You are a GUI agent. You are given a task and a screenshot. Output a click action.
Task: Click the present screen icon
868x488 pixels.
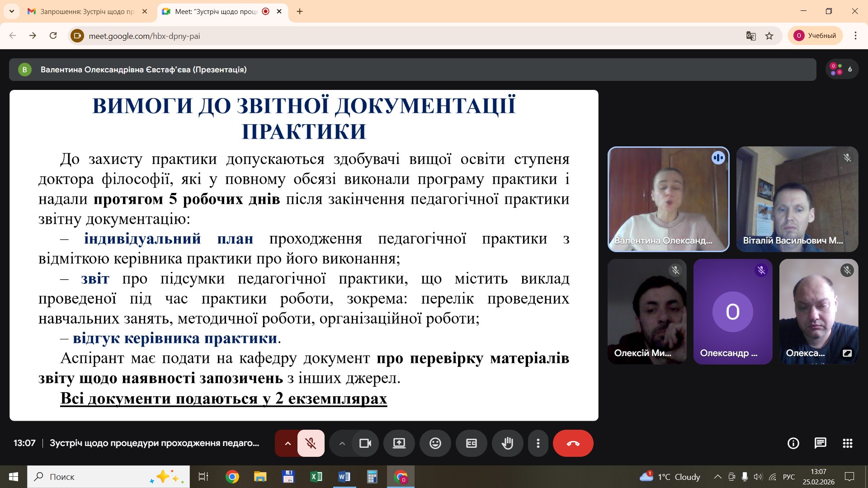coord(399,443)
